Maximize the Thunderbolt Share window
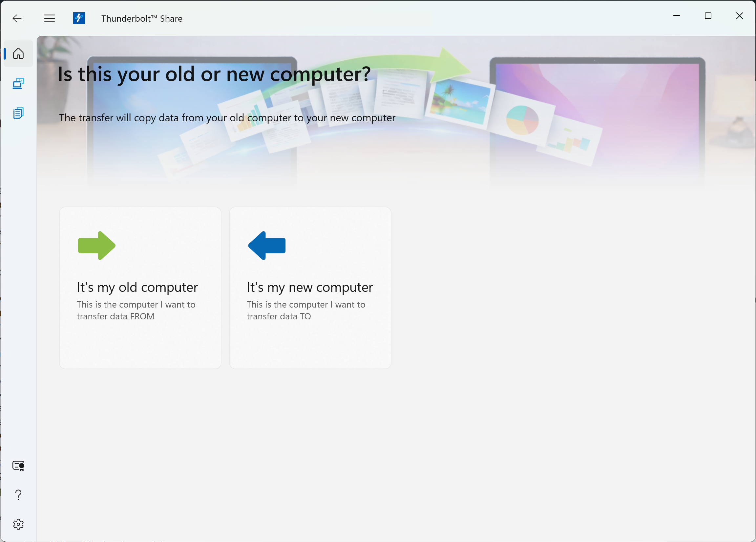Viewport: 756px width, 542px height. click(708, 16)
